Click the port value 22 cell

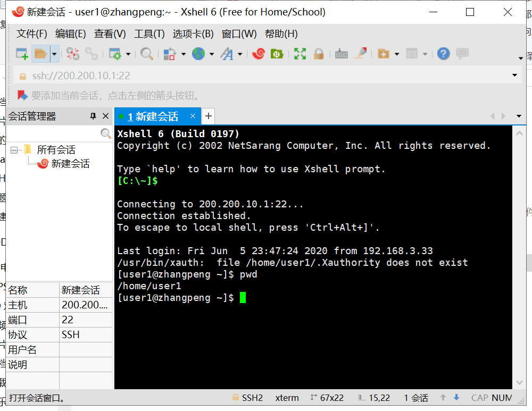click(x=86, y=320)
